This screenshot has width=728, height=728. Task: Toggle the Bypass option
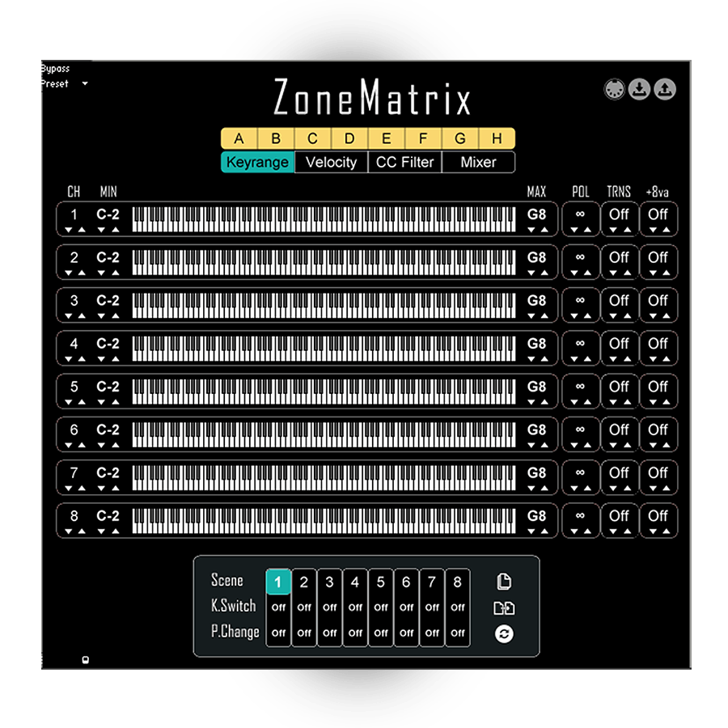pos(55,69)
